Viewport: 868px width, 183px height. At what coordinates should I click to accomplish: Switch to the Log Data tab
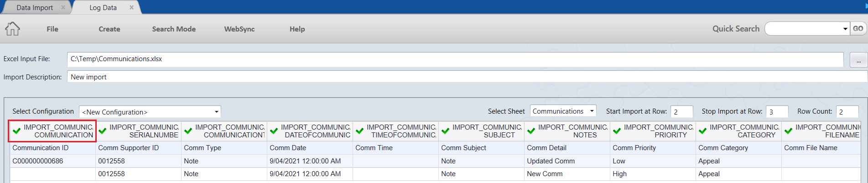click(x=103, y=8)
